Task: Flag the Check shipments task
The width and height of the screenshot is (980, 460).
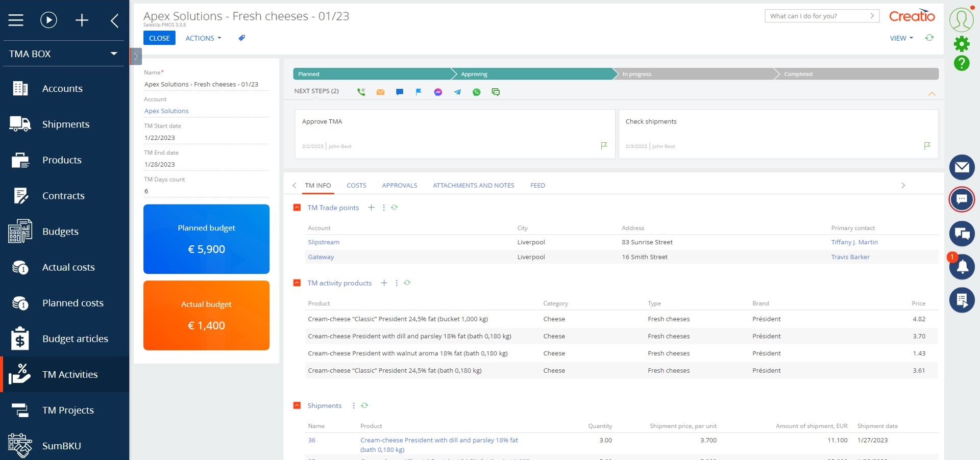Action: pos(927,146)
